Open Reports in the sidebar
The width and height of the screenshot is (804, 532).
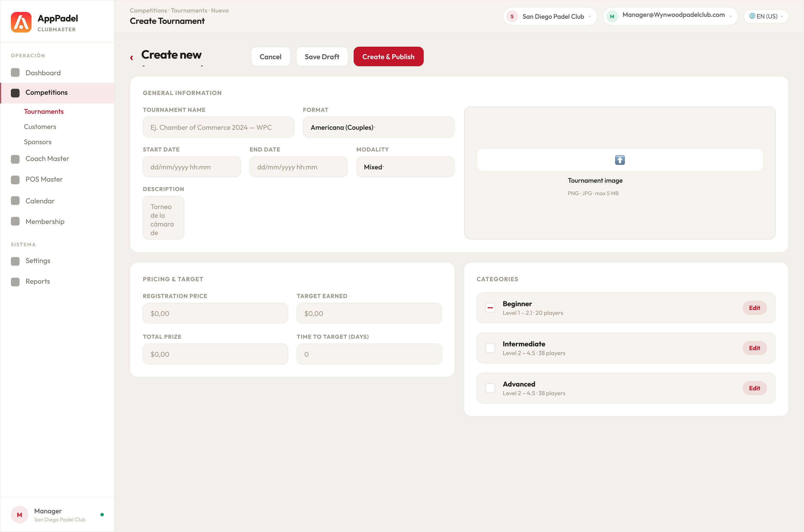pyautogui.click(x=57, y=282)
